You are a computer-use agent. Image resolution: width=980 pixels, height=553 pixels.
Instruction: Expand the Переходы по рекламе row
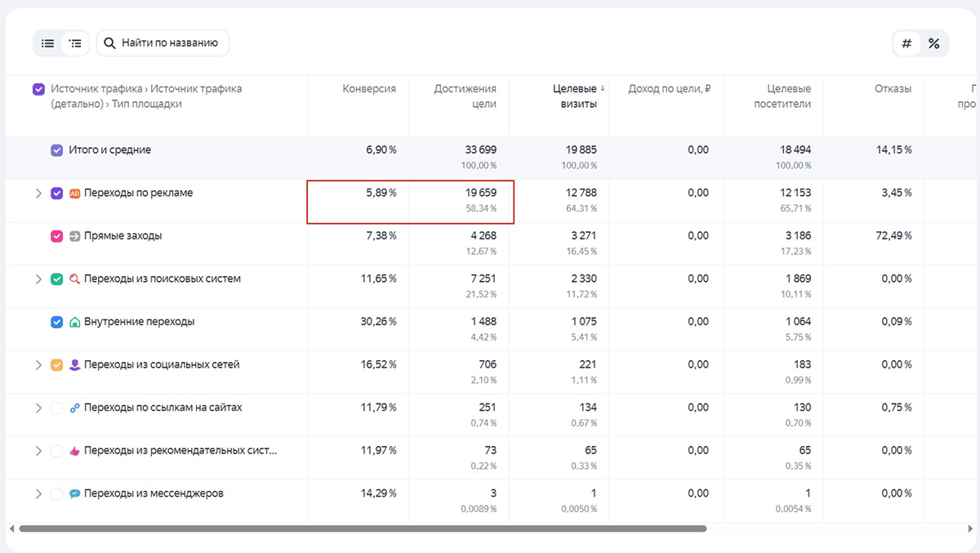38,194
